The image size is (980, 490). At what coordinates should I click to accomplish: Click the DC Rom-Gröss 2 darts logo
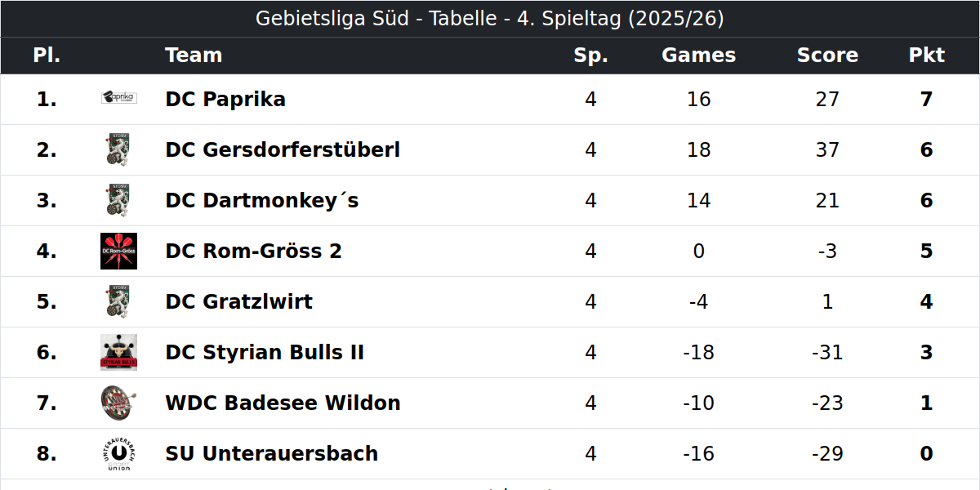(118, 251)
